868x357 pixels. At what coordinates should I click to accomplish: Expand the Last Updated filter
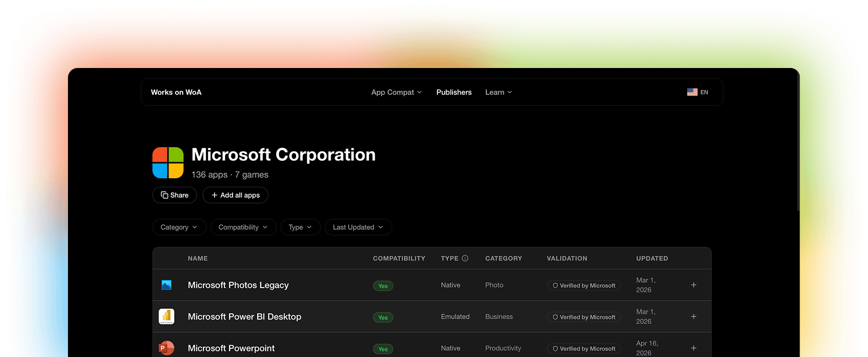click(358, 227)
